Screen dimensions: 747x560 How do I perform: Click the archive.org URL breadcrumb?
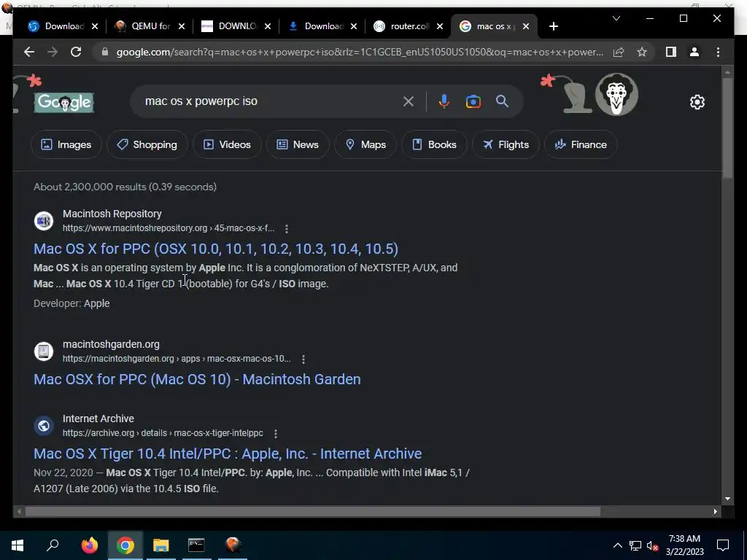[163, 433]
